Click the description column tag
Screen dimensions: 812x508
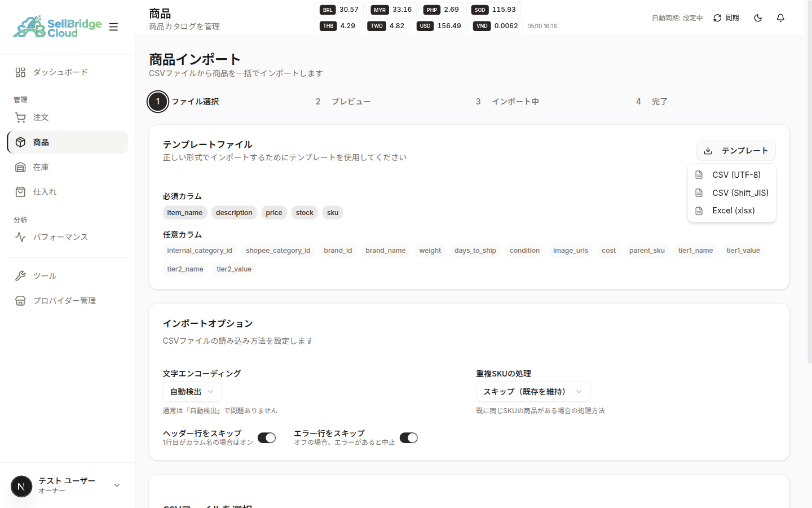coord(234,213)
